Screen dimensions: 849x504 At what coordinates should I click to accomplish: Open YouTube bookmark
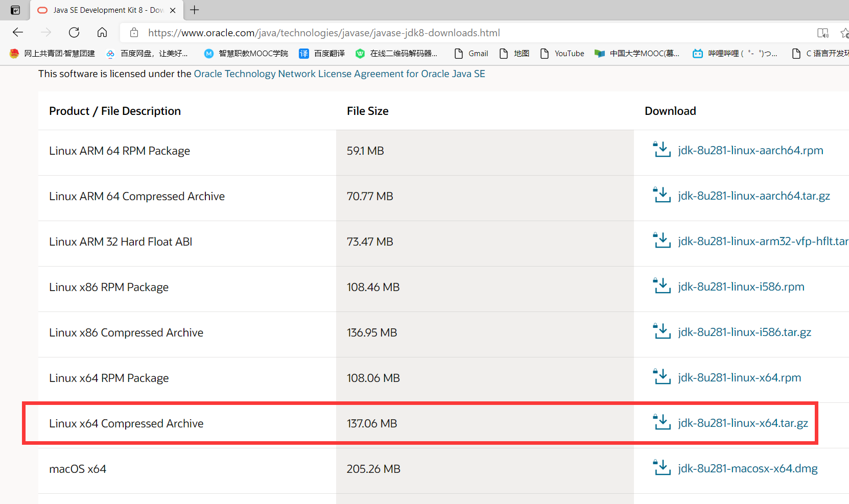[562, 54]
